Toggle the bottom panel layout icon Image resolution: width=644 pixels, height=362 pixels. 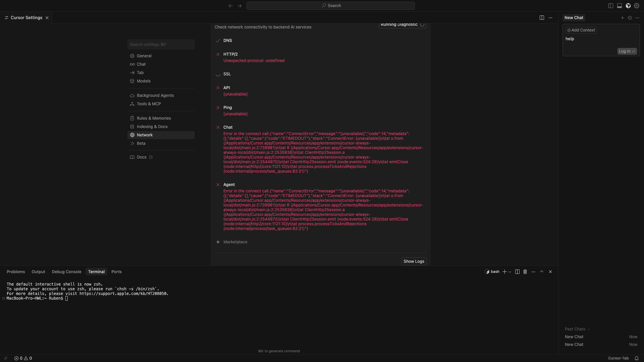tap(619, 6)
